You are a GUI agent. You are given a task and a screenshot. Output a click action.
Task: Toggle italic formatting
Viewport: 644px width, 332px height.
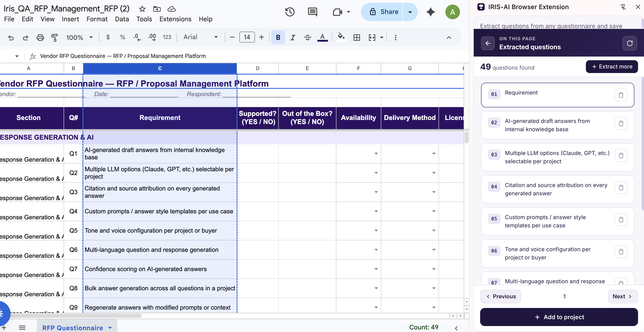[293, 37]
